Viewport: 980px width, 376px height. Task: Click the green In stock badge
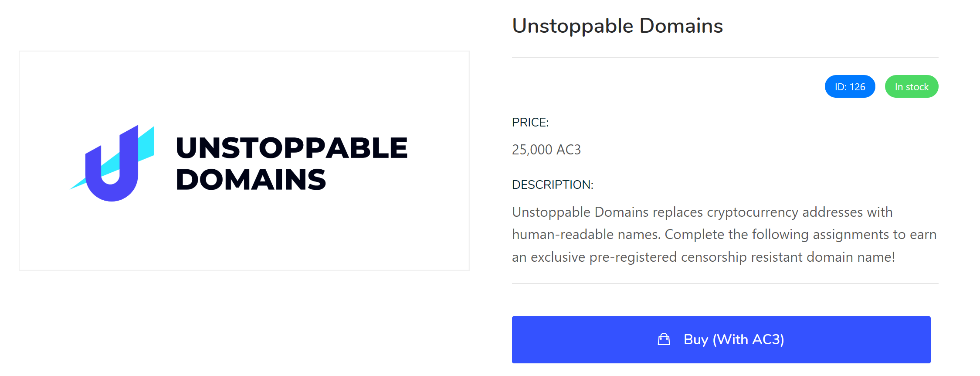click(911, 87)
